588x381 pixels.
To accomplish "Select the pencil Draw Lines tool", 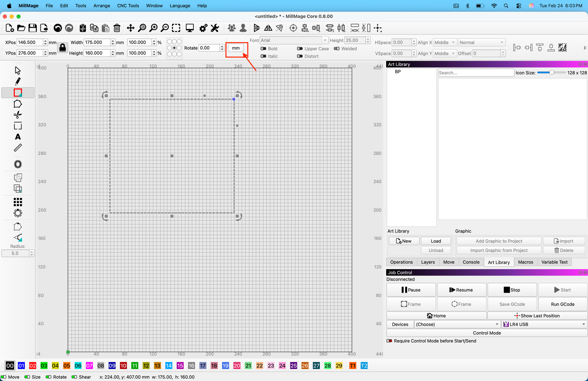I will pyautogui.click(x=18, y=82).
